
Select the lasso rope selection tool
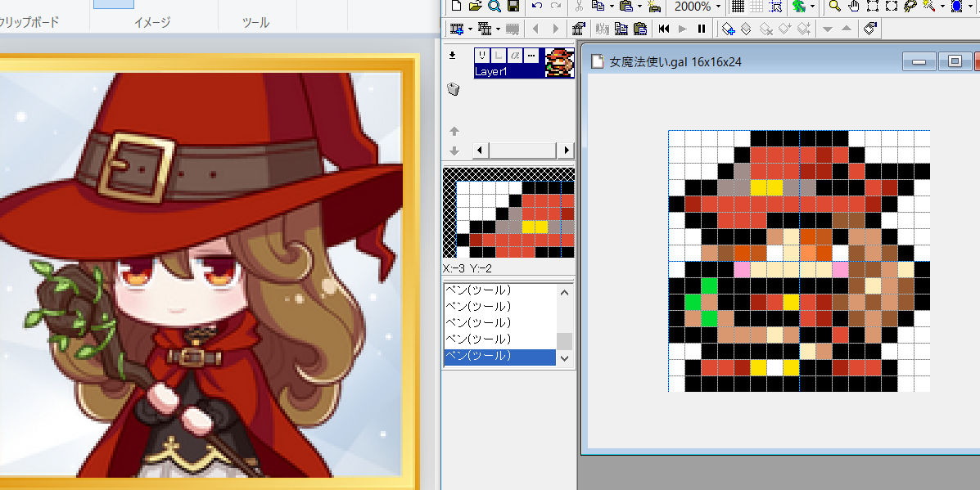click(x=910, y=7)
